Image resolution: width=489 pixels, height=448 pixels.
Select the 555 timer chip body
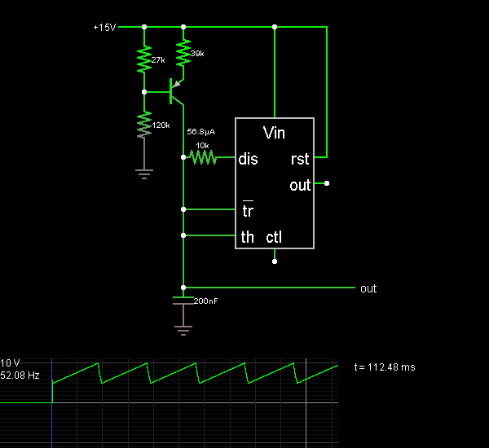tap(275, 183)
